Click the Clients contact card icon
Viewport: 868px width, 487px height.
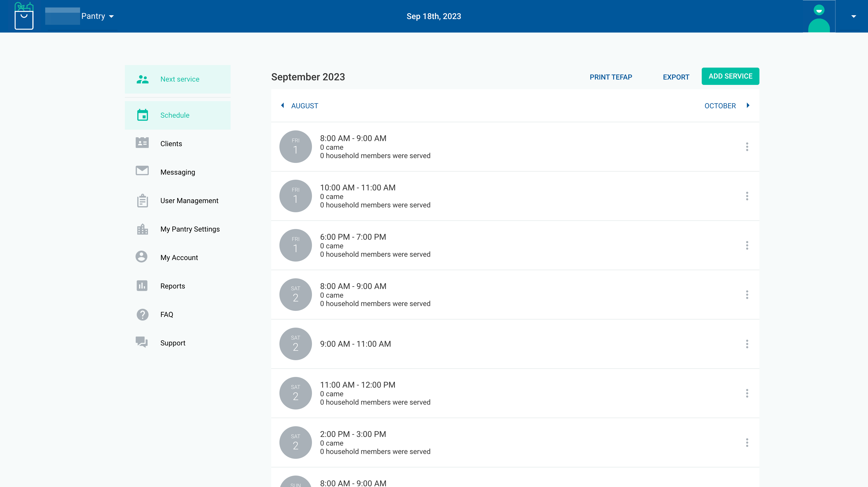pyautogui.click(x=142, y=143)
